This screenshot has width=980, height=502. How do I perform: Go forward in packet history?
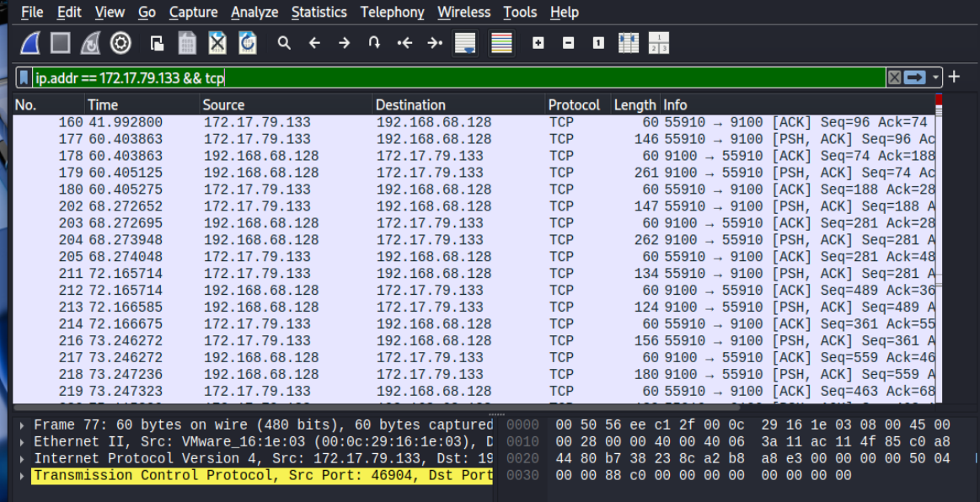[x=345, y=43]
